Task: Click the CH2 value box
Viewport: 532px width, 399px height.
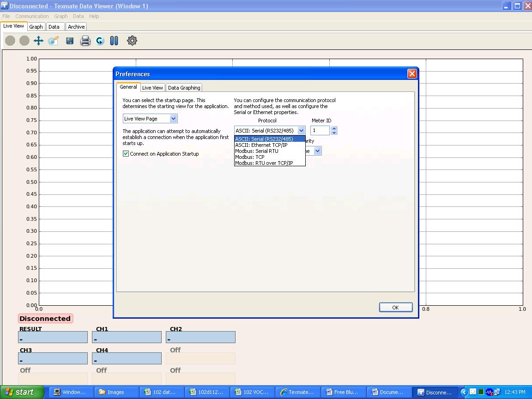Action: point(200,337)
